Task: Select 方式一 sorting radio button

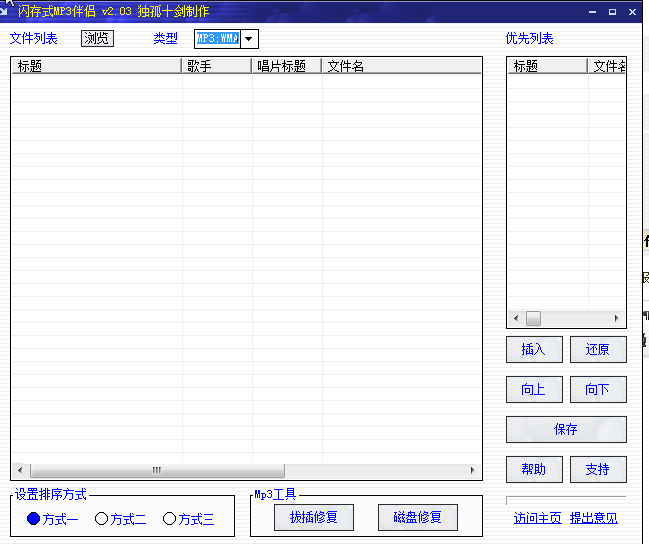Action: (34, 519)
